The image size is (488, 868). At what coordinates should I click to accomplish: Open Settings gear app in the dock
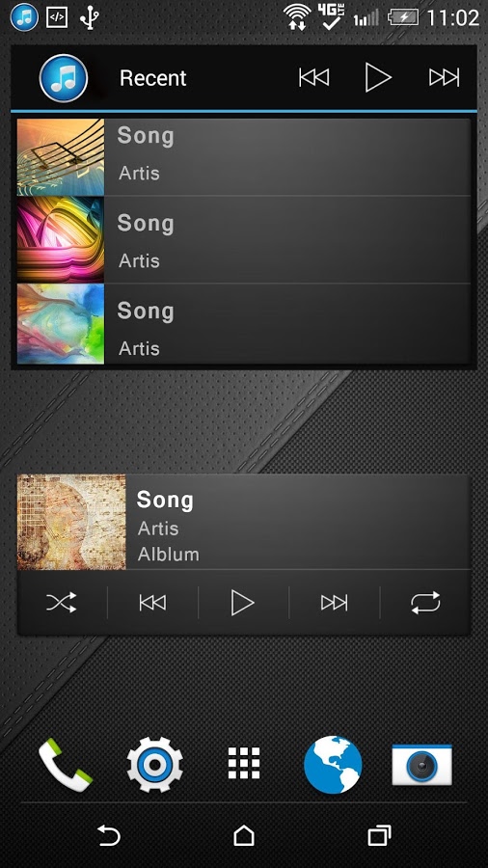[x=155, y=765]
